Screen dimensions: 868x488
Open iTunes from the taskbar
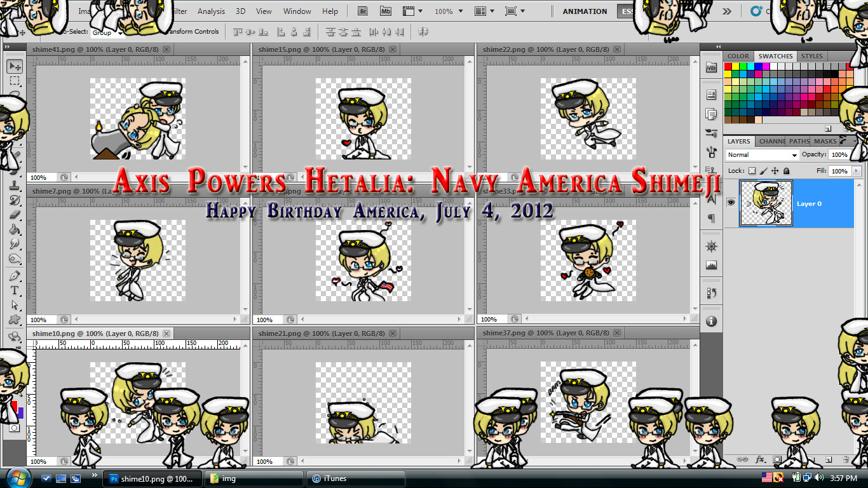(356, 478)
